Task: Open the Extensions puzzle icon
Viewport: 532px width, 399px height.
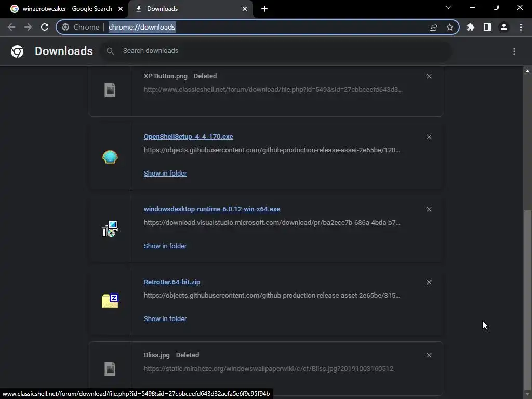Action: coord(471,27)
